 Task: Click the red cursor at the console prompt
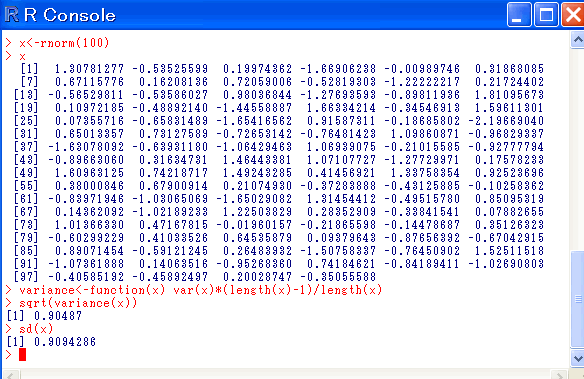22,354
